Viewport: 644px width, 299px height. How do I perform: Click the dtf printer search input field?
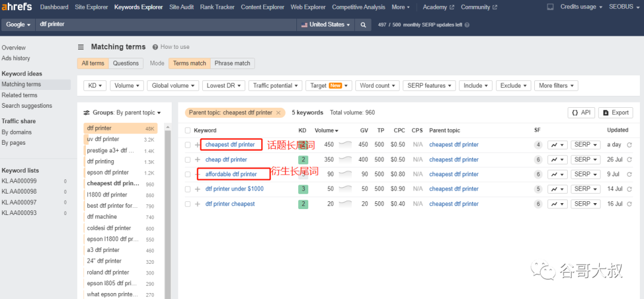tap(167, 24)
